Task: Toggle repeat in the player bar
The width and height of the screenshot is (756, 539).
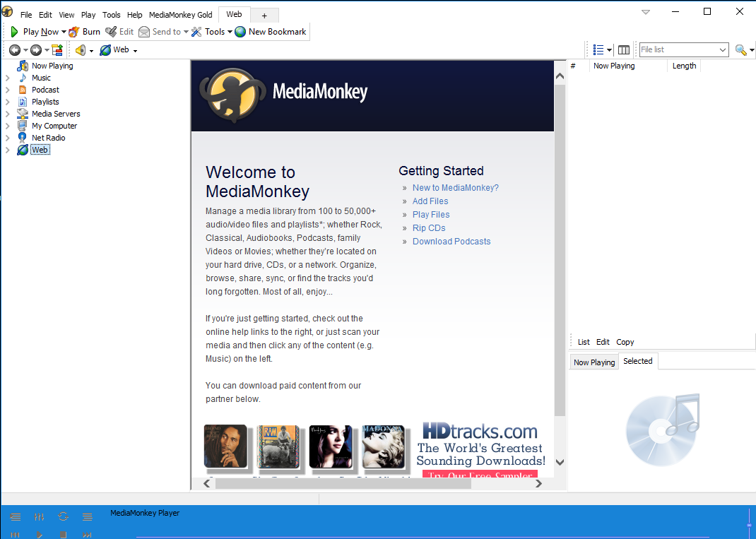Action: (x=63, y=517)
